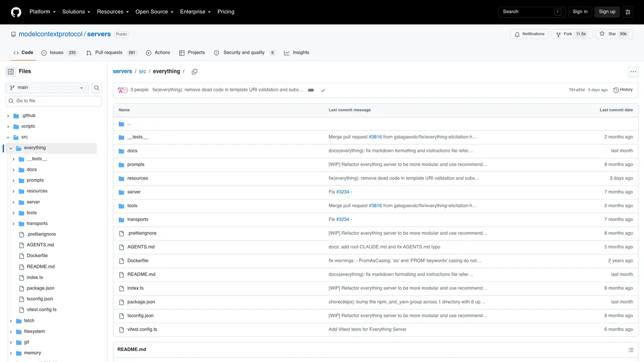
Task: Click the contributors avatar stack
Action: tap(123, 90)
